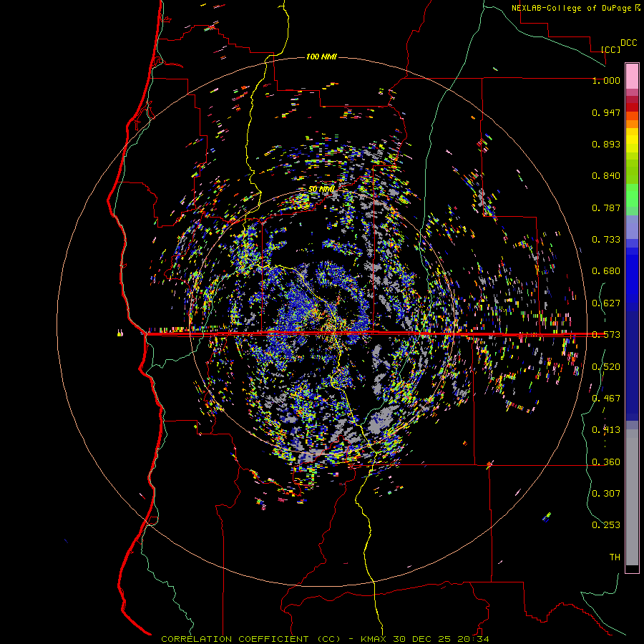Pick the pink band on the color scale

pos(632,76)
